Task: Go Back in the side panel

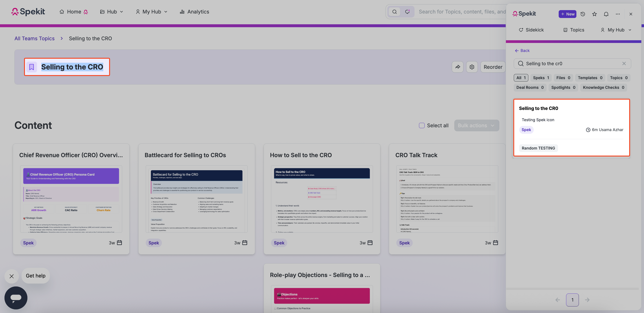Action: [x=522, y=51]
